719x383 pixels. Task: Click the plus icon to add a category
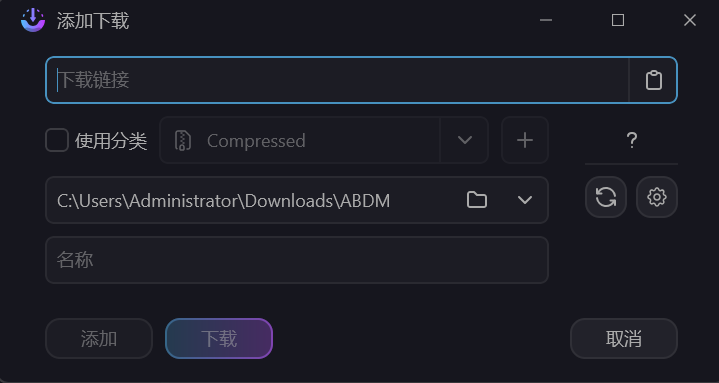[x=525, y=140]
